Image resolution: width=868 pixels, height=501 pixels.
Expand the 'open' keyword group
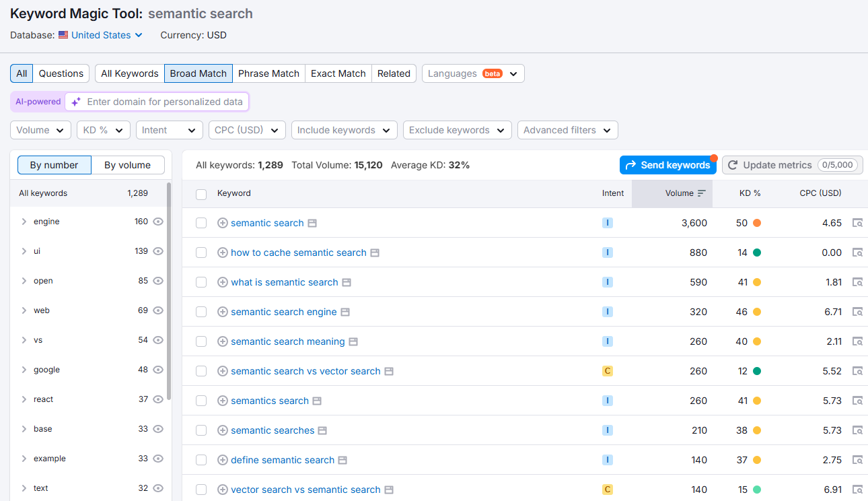coord(24,281)
